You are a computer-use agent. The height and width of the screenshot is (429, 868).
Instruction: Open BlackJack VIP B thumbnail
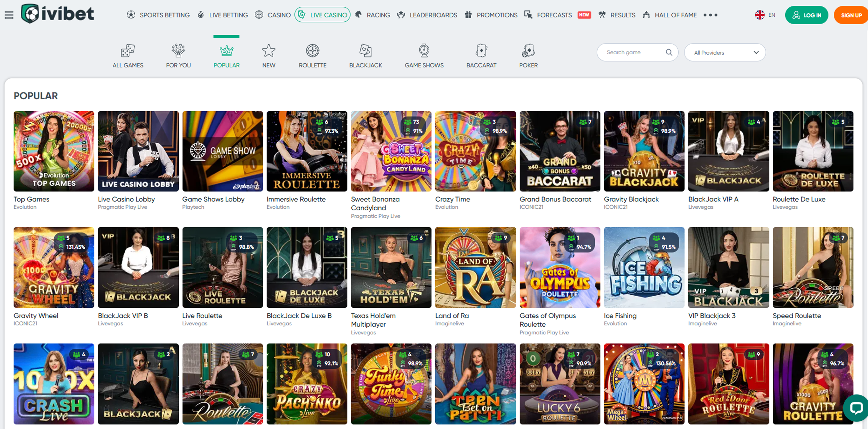click(138, 267)
